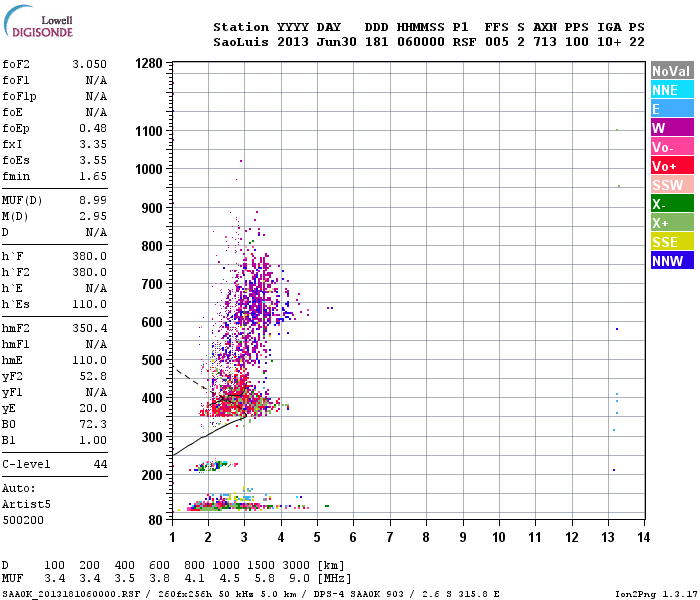The width and height of the screenshot is (700, 600).
Task: Click the 1280 km height axis label
Action: coord(149,63)
